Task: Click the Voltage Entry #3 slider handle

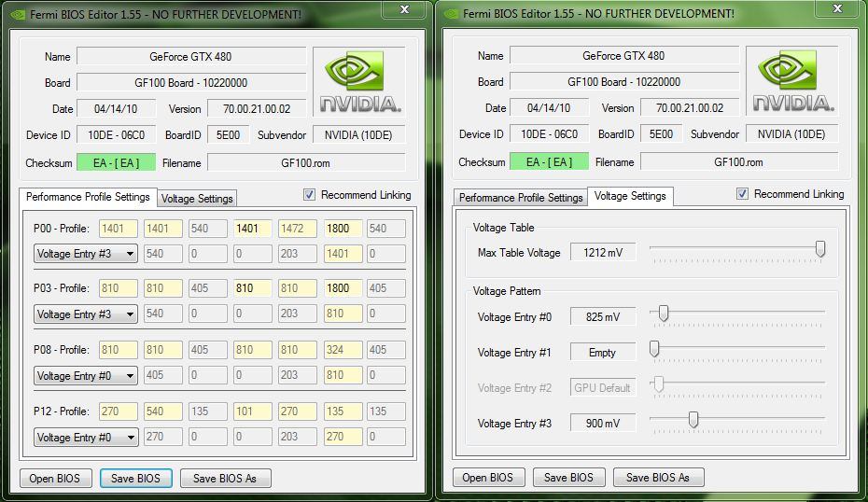Action: [x=693, y=420]
